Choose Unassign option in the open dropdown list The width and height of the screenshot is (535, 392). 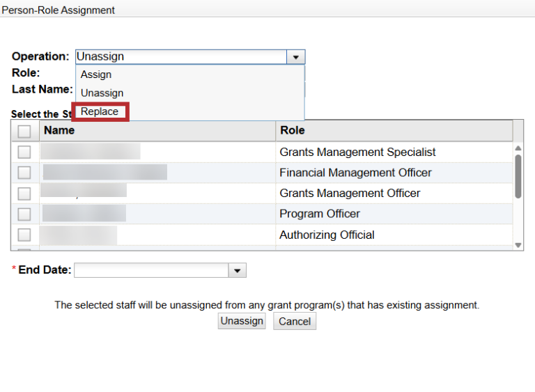tap(102, 93)
